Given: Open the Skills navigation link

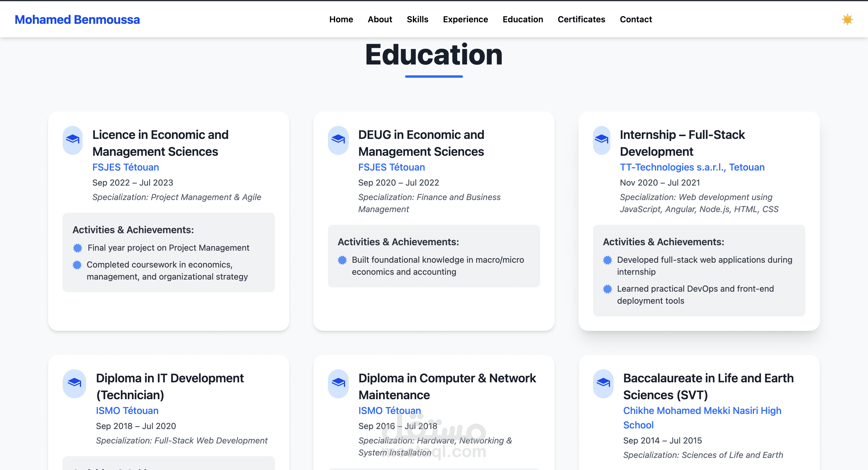Looking at the screenshot, I should tap(417, 20).
